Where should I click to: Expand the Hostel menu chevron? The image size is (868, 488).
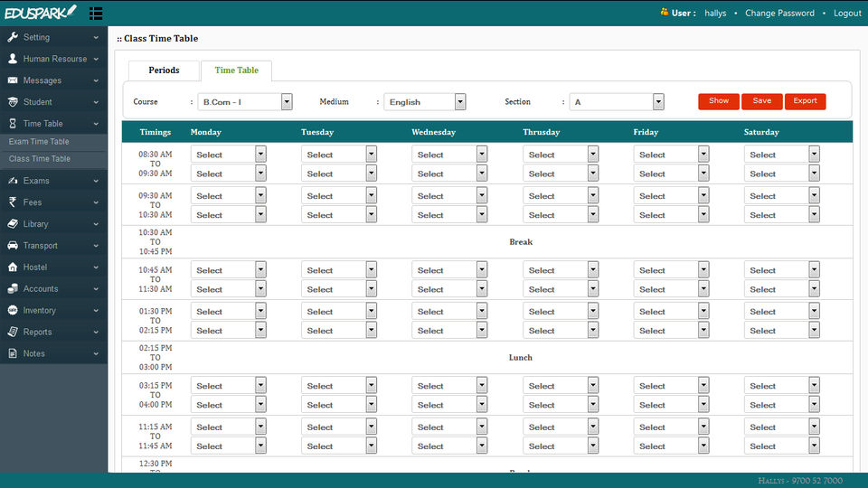pos(96,267)
